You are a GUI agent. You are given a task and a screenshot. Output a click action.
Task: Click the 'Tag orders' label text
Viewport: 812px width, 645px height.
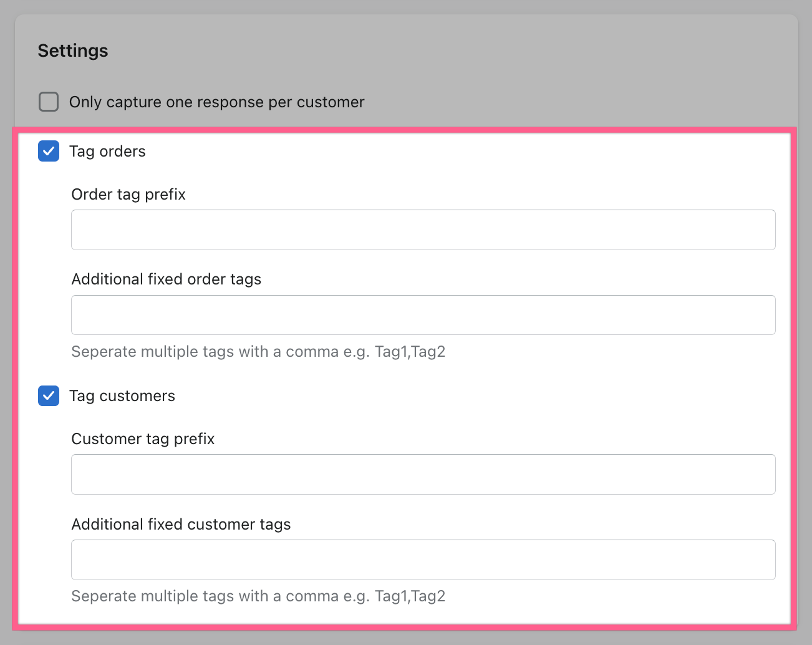pos(107,152)
